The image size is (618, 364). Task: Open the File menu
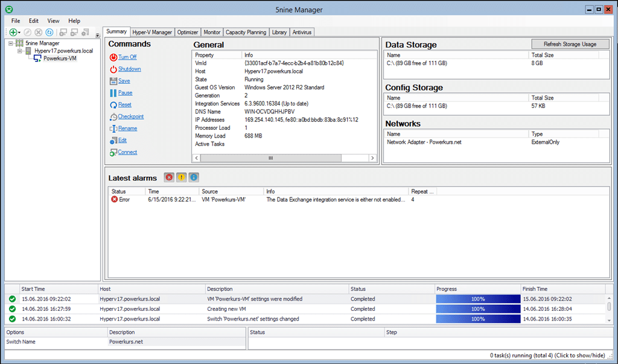16,21
